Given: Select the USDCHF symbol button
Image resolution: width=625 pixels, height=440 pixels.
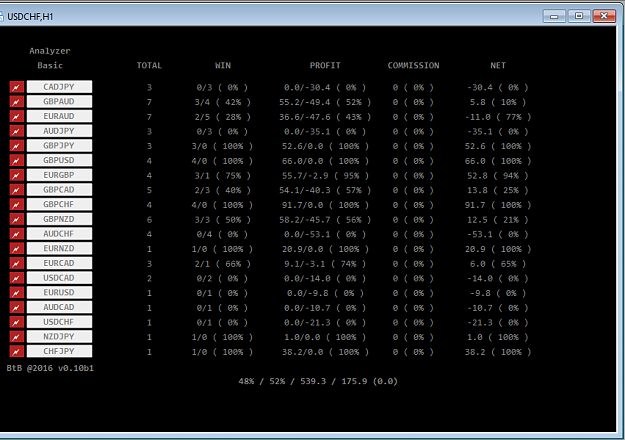Looking at the screenshot, I should (59, 322).
